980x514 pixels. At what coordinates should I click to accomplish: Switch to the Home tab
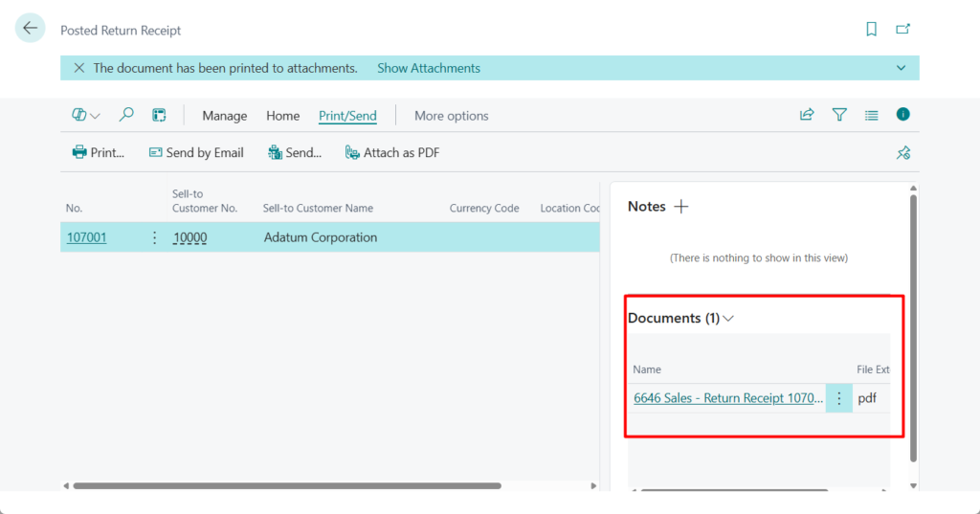coord(282,116)
